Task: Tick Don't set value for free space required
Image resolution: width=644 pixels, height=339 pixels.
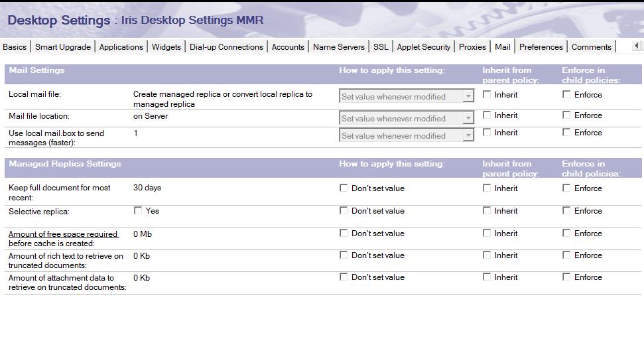Action: pyautogui.click(x=344, y=233)
